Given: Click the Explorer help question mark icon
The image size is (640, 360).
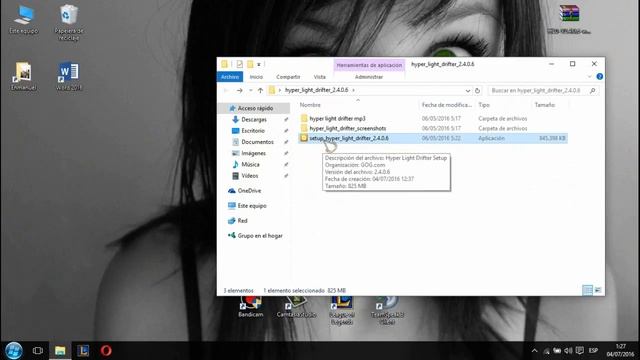Looking at the screenshot, I should (x=600, y=77).
